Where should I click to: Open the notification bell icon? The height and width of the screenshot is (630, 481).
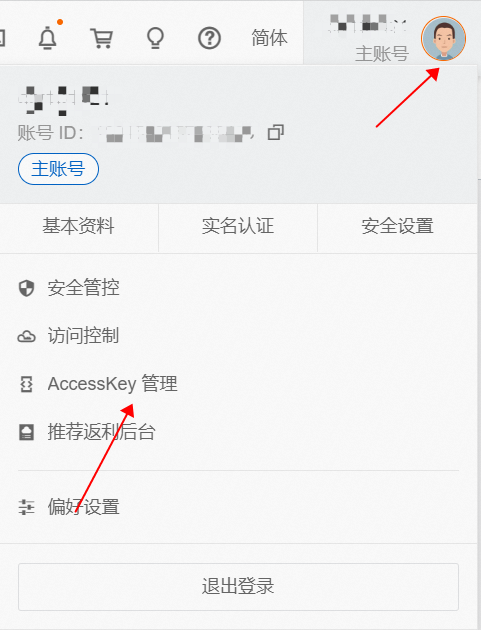(48, 37)
